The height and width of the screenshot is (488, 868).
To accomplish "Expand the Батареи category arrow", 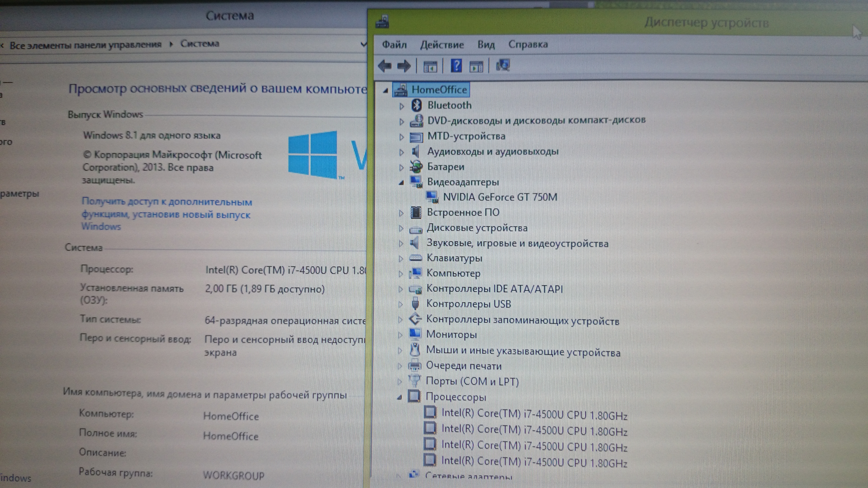I will [x=401, y=167].
